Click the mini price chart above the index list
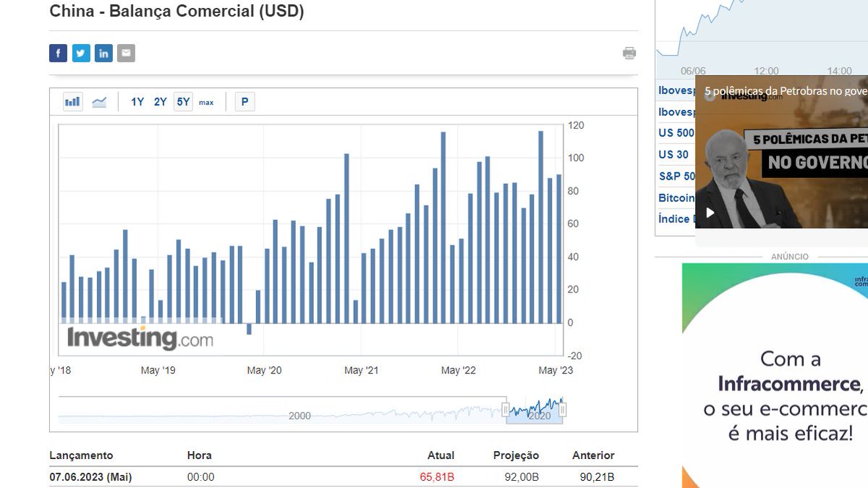This screenshot has width=868, height=488. click(762, 29)
